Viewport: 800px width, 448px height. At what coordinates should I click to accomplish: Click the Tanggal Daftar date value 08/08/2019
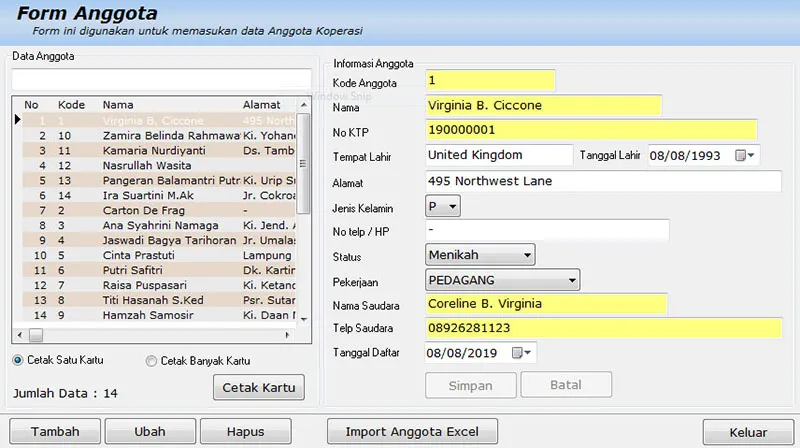[461, 353]
